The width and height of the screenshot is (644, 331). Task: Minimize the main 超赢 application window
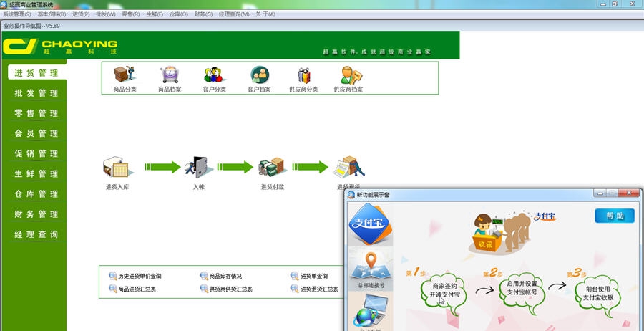(604, 4)
